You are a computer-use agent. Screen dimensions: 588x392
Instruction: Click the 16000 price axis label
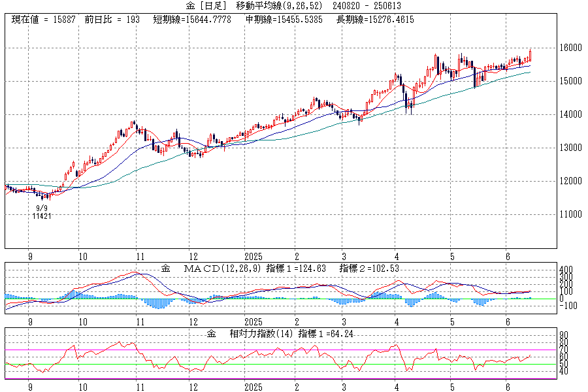[x=551, y=48]
